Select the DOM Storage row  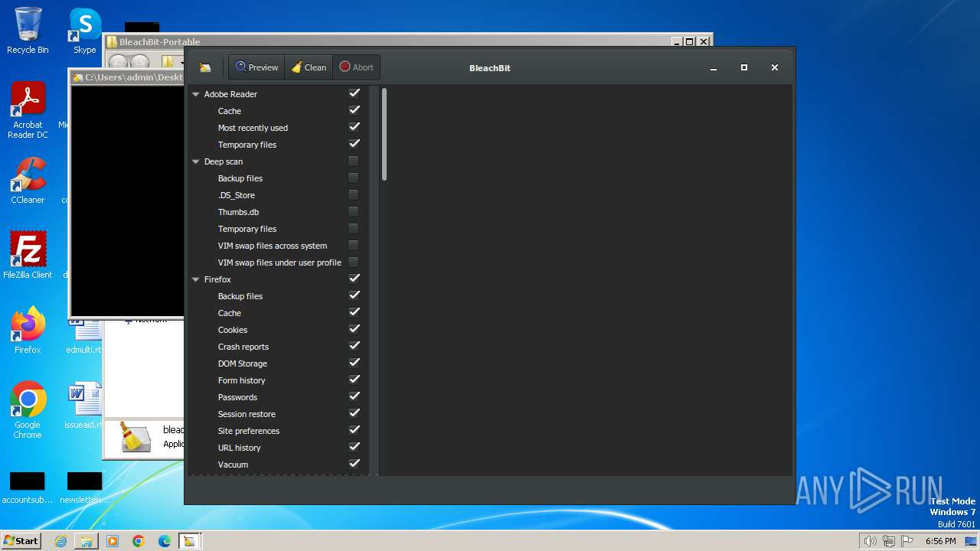pos(278,364)
